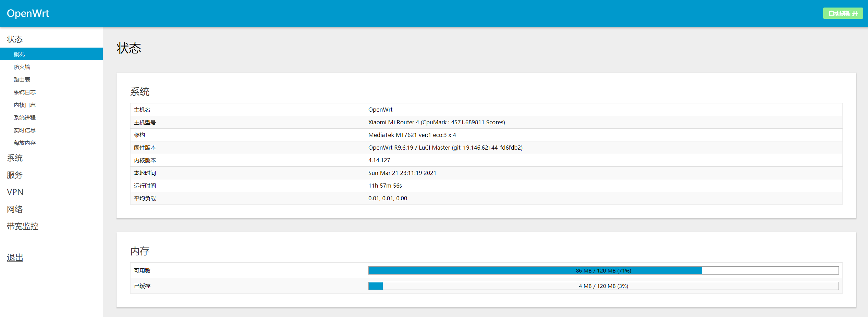
Task: Click the MediaTek MT7621 architecture value
Action: tap(412, 135)
